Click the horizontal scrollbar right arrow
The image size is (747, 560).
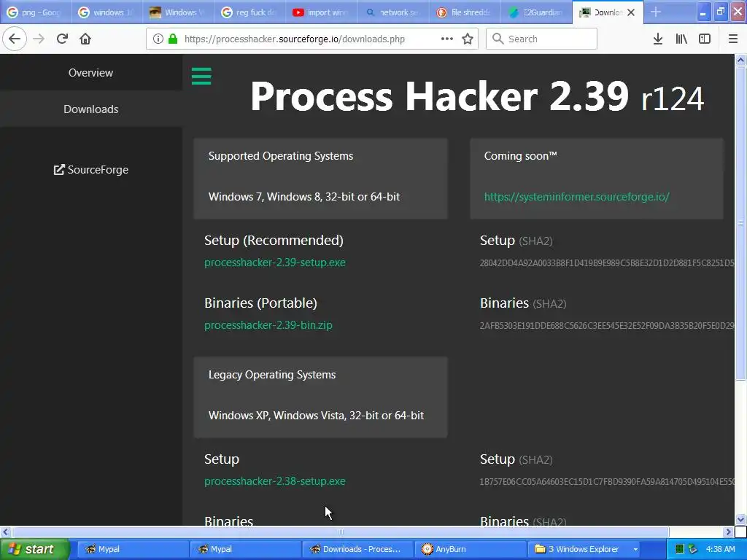pyautogui.click(x=729, y=532)
